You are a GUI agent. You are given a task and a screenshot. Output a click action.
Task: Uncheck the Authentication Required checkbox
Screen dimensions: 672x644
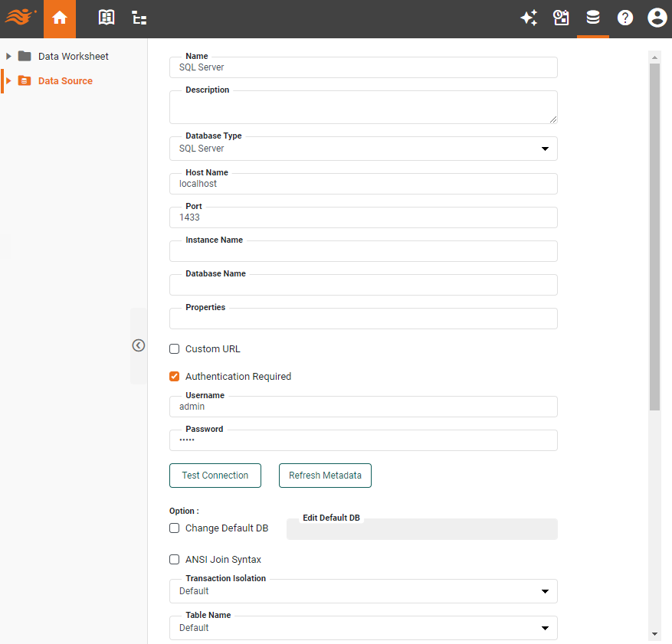175,377
